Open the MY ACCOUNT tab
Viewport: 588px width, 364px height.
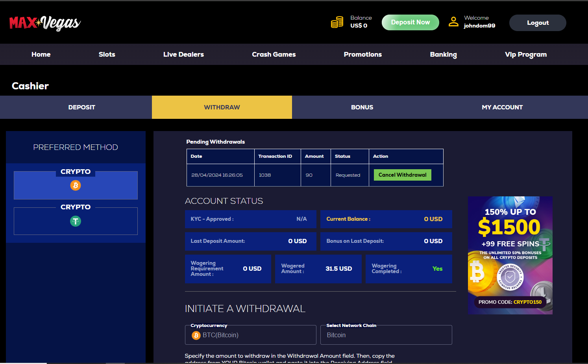click(x=502, y=107)
